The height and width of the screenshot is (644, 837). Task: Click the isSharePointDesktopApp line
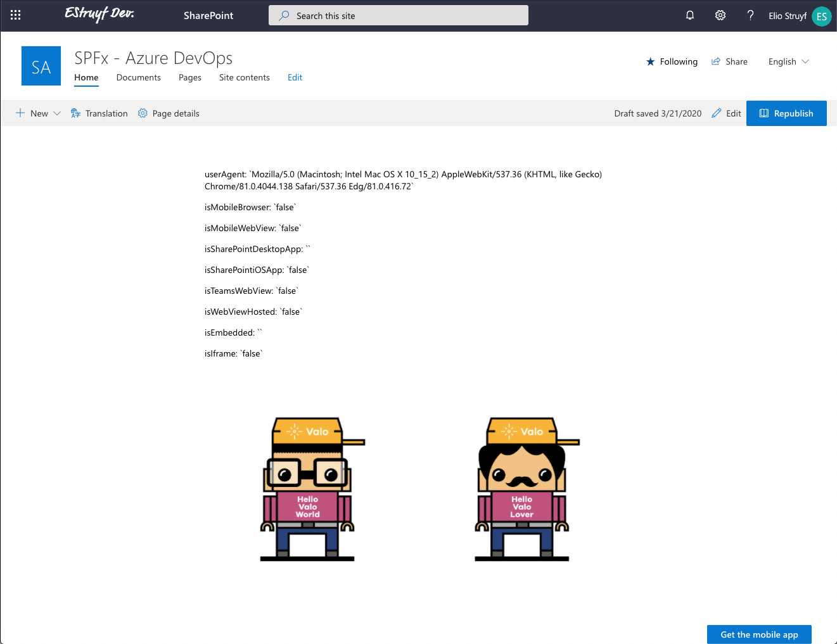257,249
